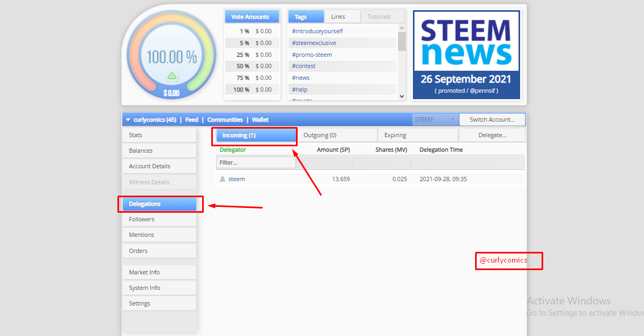Open Witness Details in sidebar

click(159, 182)
